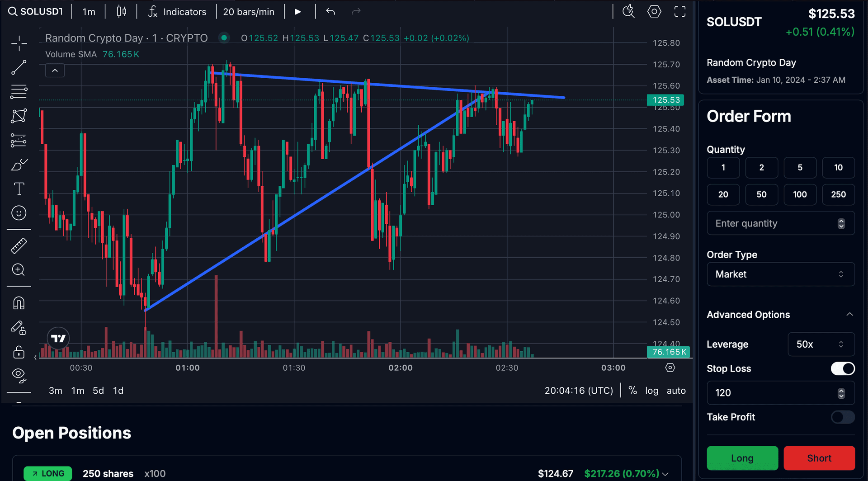This screenshot has height=481, width=868.
Task: Set quantity to 1
Action: (x=723, y=168)
